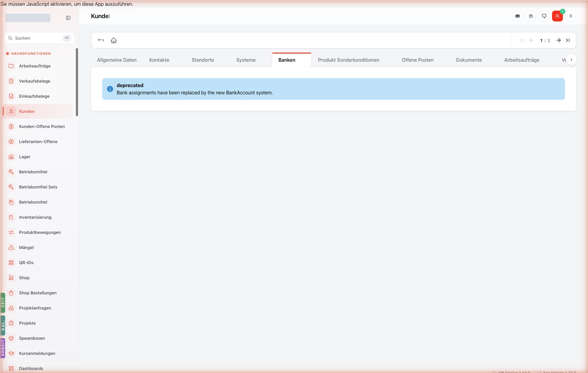588x373 pixels.
Task: Open the mail envelope icon in header
Action: click(518, 16)
